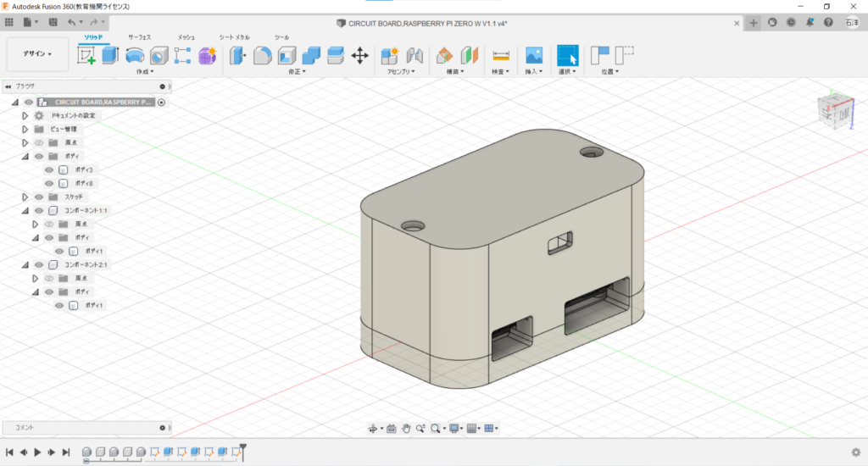868x466 pixels.
Task: Select the Press Pull tool
Action: [238, 55]
